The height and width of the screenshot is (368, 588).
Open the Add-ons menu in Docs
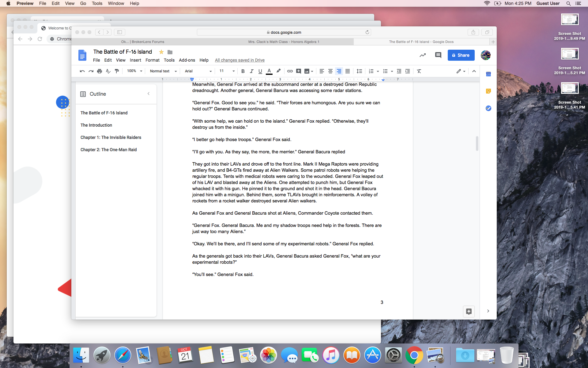(187, 60)
